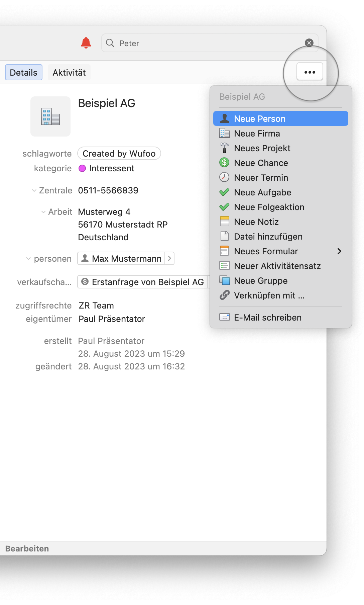Click the clock icon beside Neuer Termin
The width and height of the screenshot is (364, 605).
224,178
